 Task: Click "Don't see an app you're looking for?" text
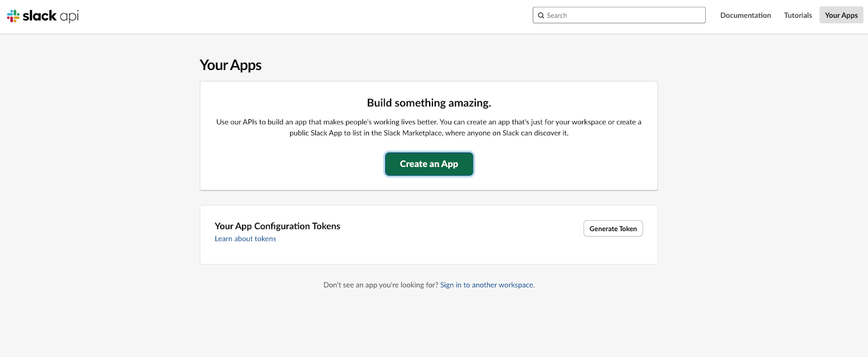tap(381, 285)
